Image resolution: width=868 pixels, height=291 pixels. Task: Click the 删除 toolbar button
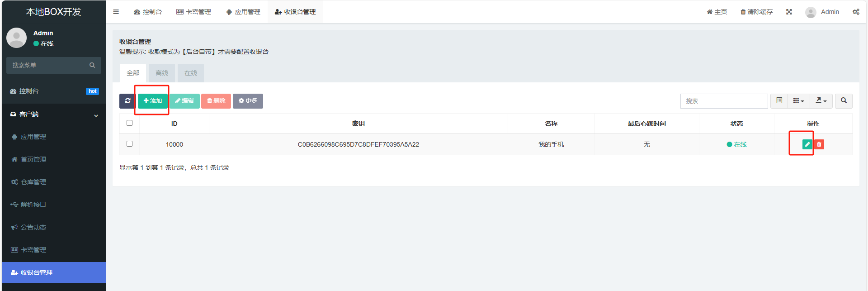tap(216, 101)
